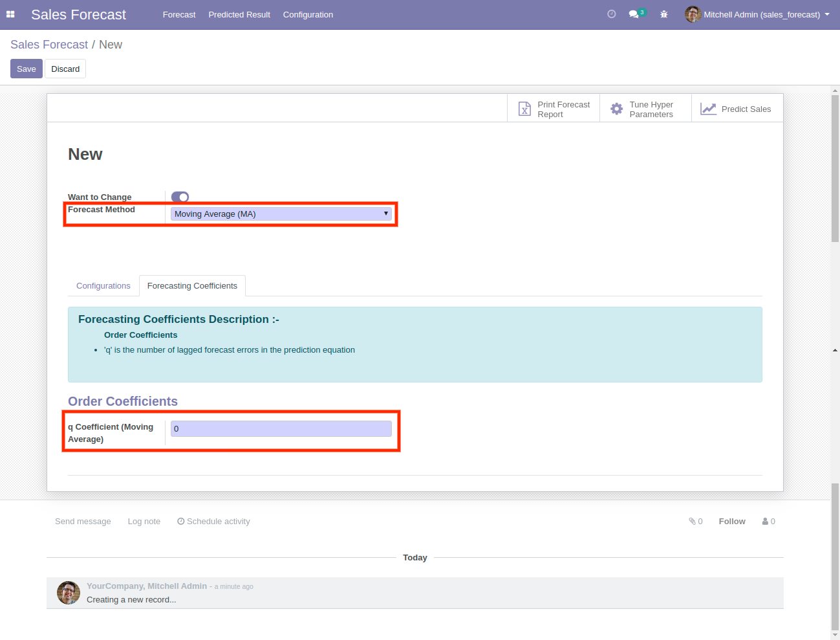Click the q Coefficient input field
The width and height of the screenshot is (840, 640).
pos(281,429)
